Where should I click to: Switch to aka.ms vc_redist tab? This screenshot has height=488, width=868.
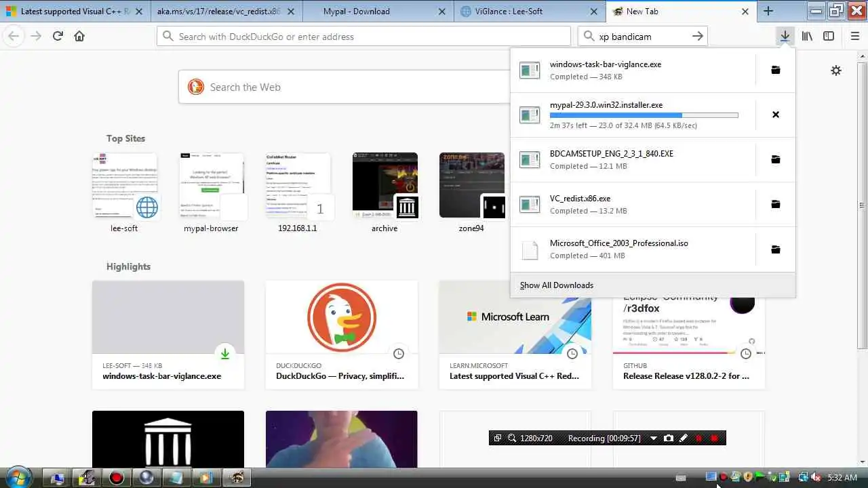pos(226,12)
